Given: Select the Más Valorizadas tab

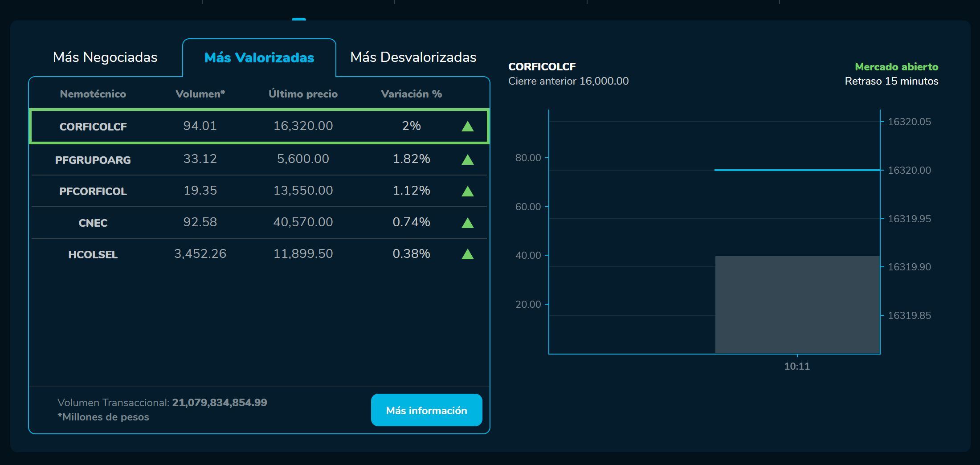Looking at the screenshot, I should (259, 58).
